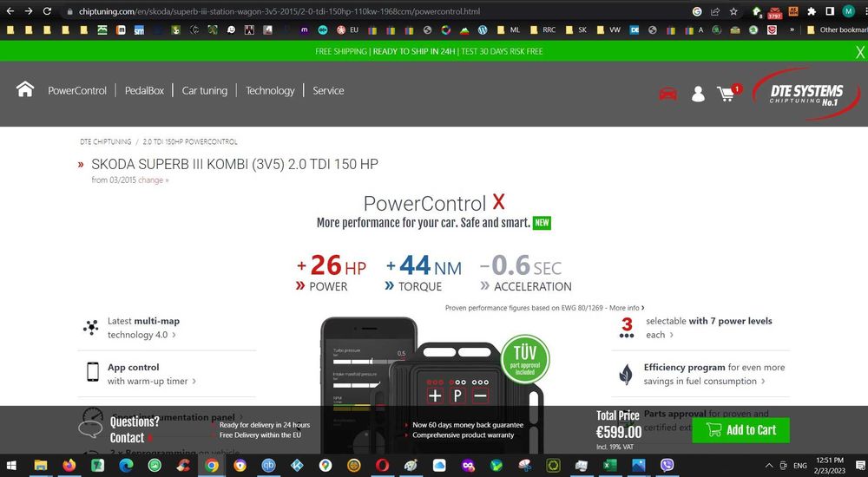Open File Explorer from the taskbar
Screen dimensions: 868x477
(x=41, y=466)
